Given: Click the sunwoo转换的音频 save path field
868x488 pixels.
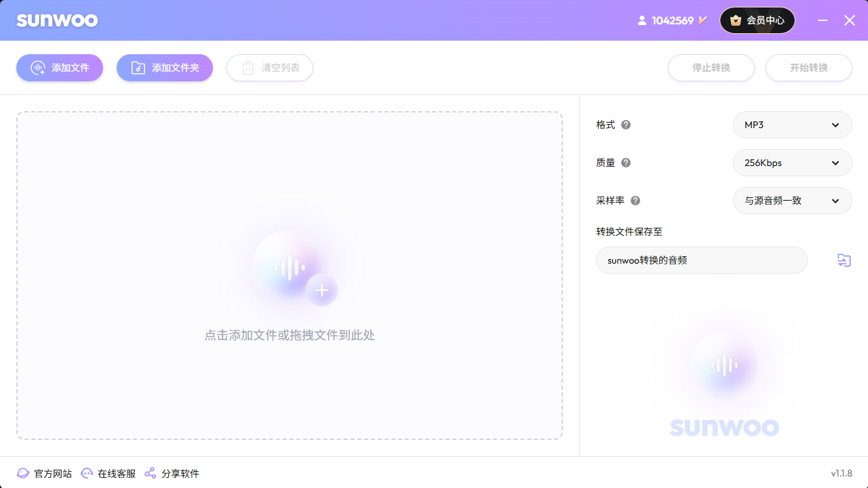Looking at the screenshot, I should pyautogui.click(x=702, y=260).
